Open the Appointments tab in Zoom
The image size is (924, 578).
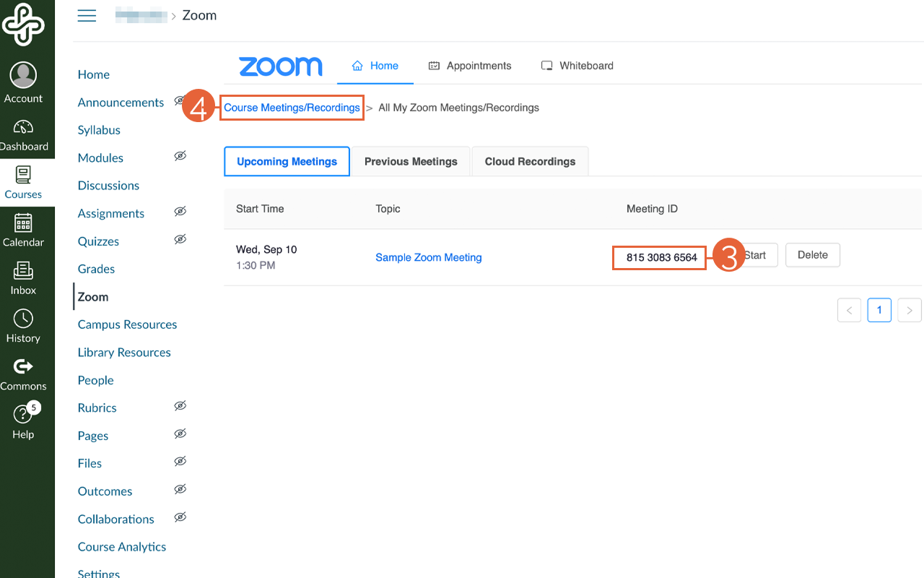coord(470,66)
